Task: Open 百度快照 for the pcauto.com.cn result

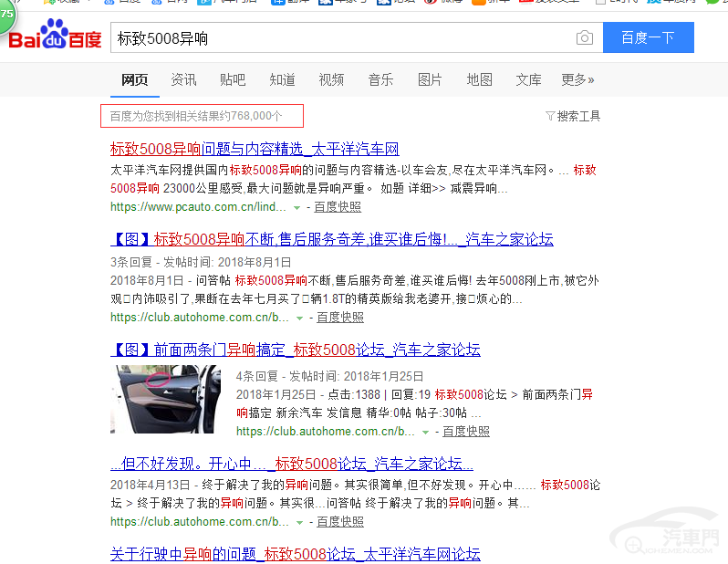Action: pos(339,208)
